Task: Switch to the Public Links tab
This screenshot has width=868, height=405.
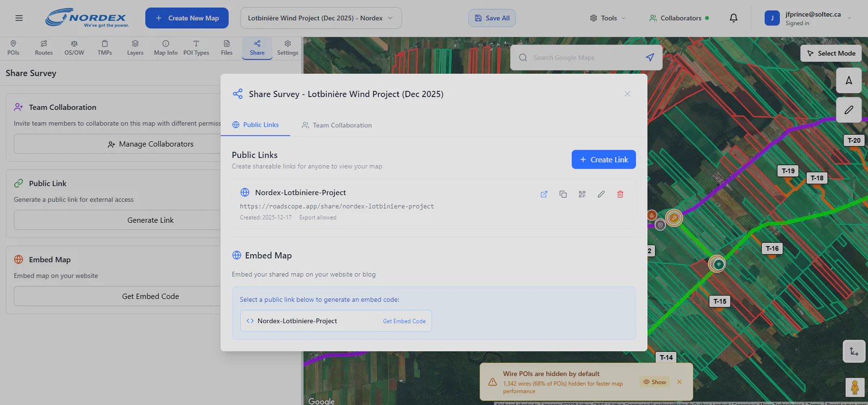Action: [x=256, y=125]
